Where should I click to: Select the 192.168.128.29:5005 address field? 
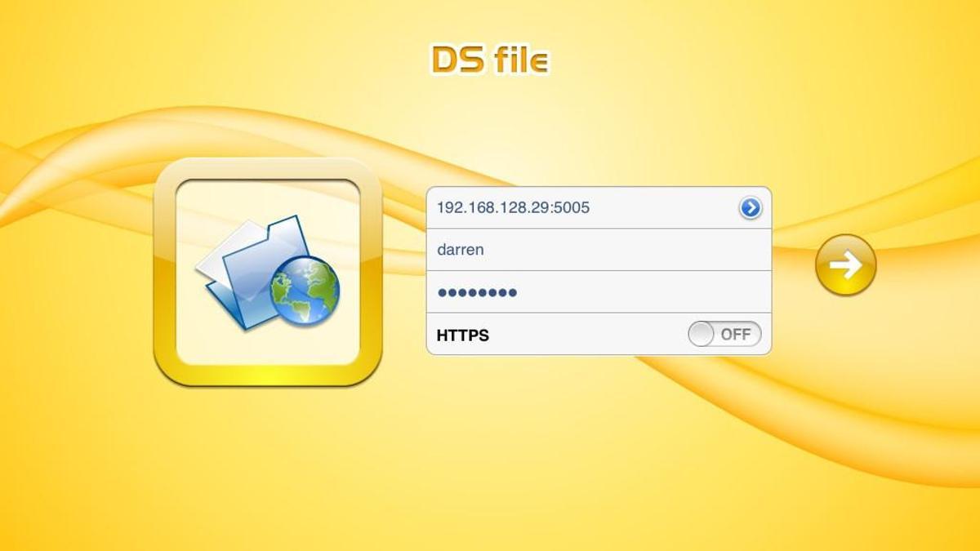click(x=599, y=208)
